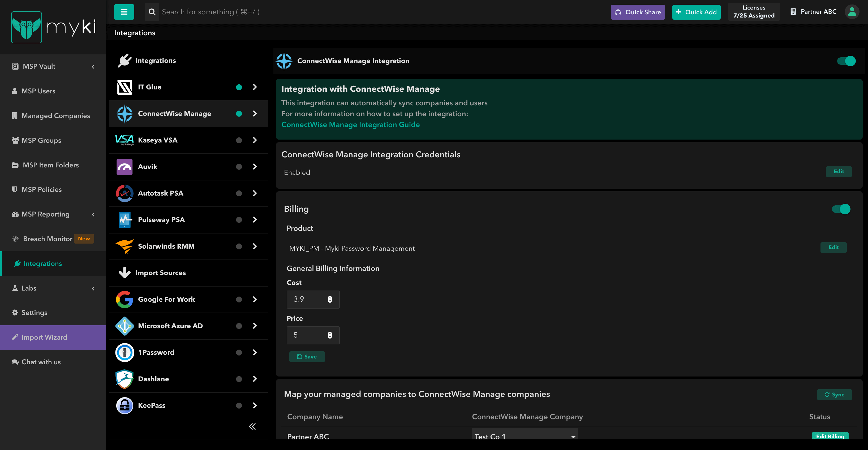Click the search magnifier icon

pos(152,12)
